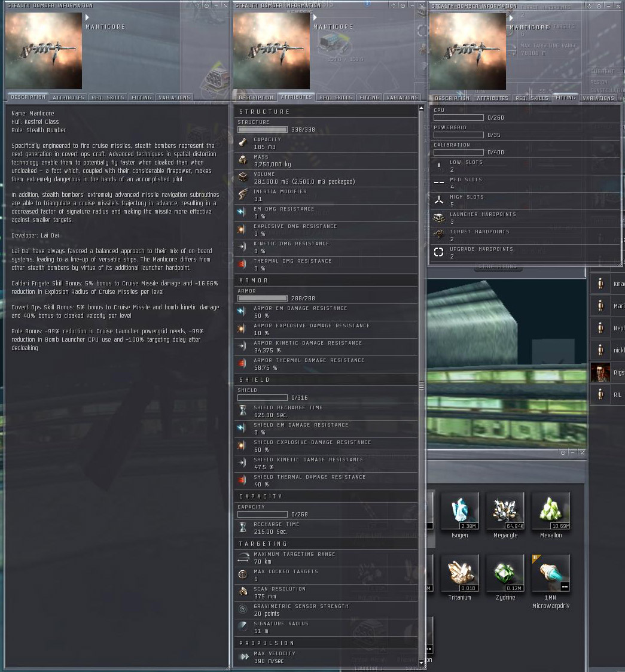
Task: Click the attributes scrollbar up arrow
Action: (x=421, y=109)
